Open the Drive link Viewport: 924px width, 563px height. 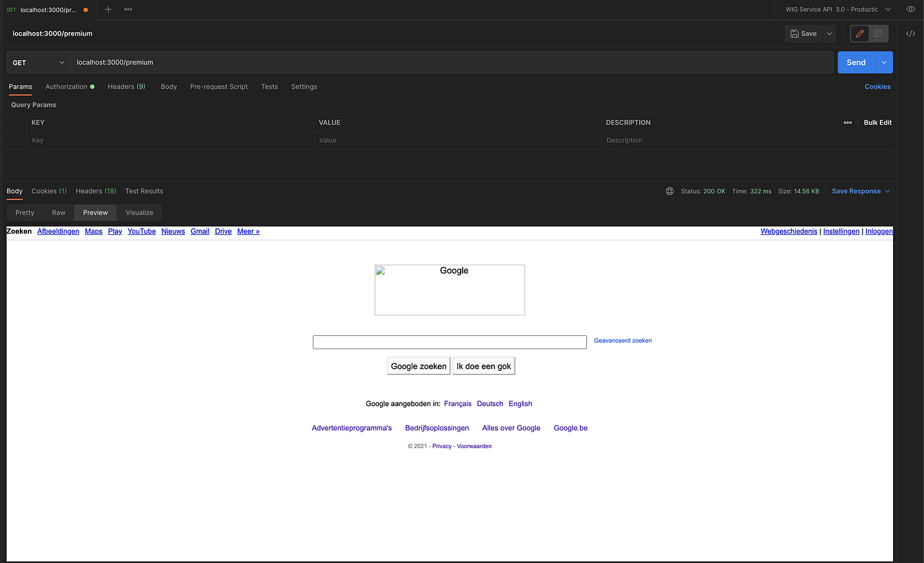coord(223,232)
